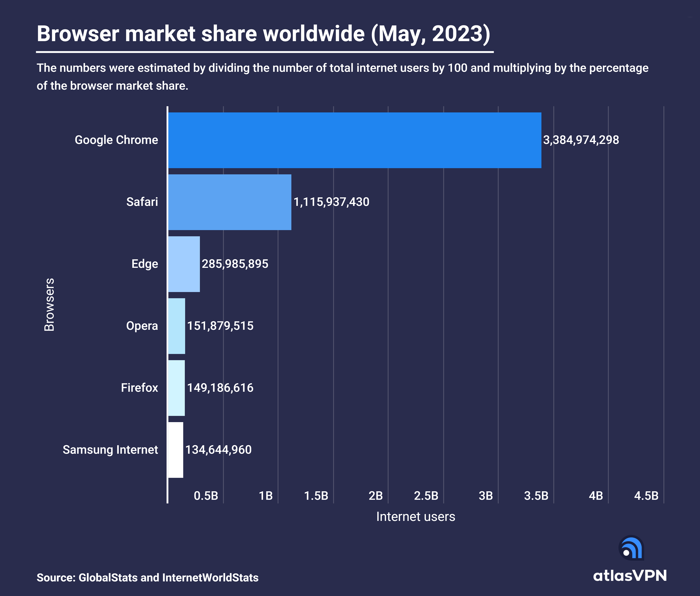The height and width of the screenshot is (596, 700).
Task: Click the Edge bar
Action: point(184,264)
